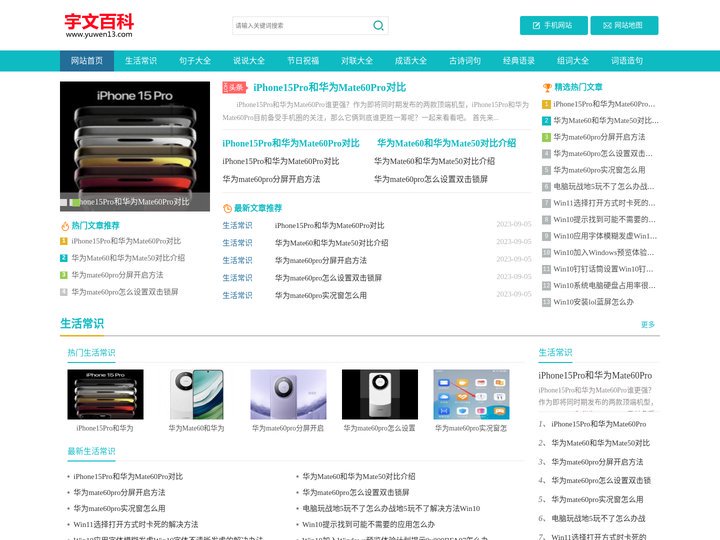Select the 最新生活常识 tab heading
Screen dimensions: 720x540
91,451
